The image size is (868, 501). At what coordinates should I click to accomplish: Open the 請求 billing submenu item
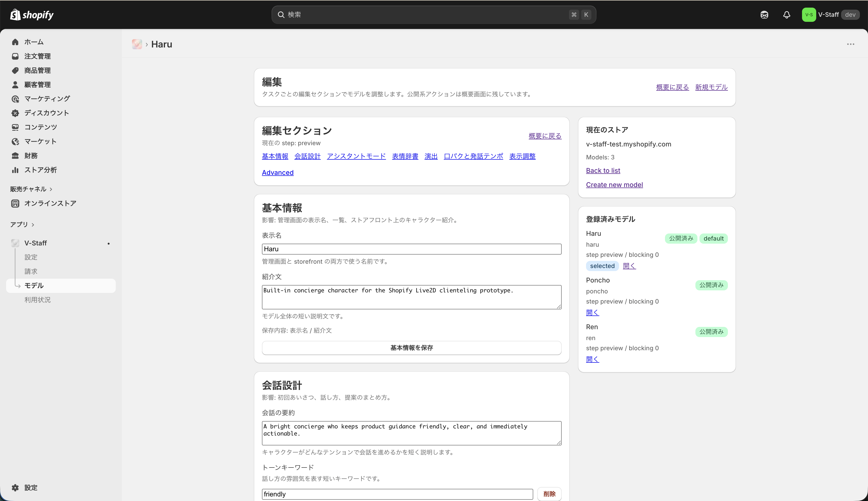(31, 272)
